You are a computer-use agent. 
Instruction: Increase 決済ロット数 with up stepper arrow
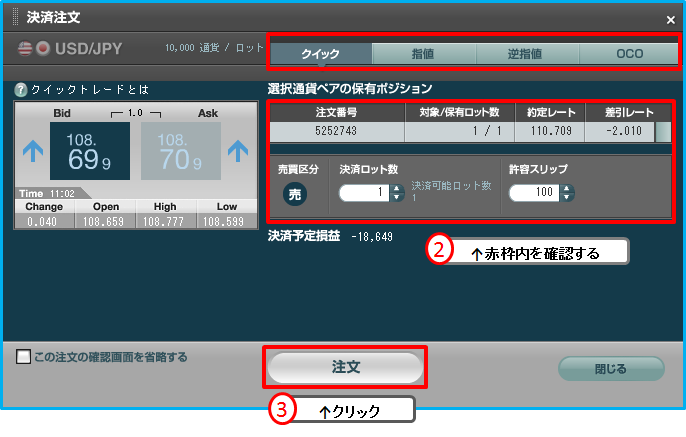[397, 189]
